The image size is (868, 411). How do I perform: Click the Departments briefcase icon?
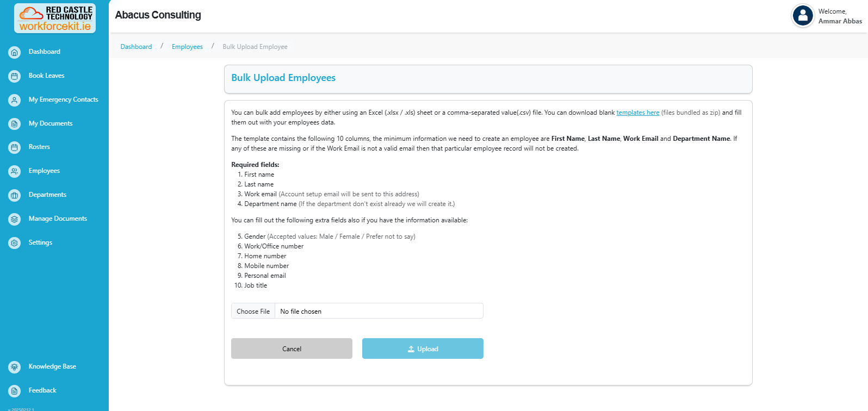(x=15, y=195)
